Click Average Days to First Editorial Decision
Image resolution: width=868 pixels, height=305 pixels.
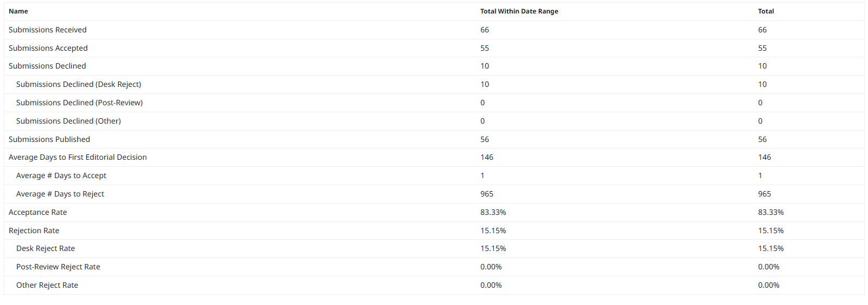coord(78,157)
